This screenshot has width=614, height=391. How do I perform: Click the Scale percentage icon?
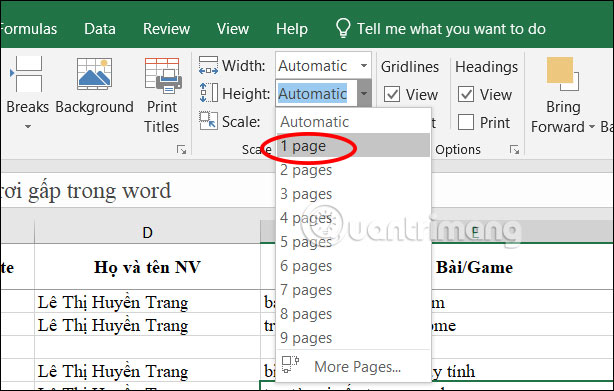208,121
